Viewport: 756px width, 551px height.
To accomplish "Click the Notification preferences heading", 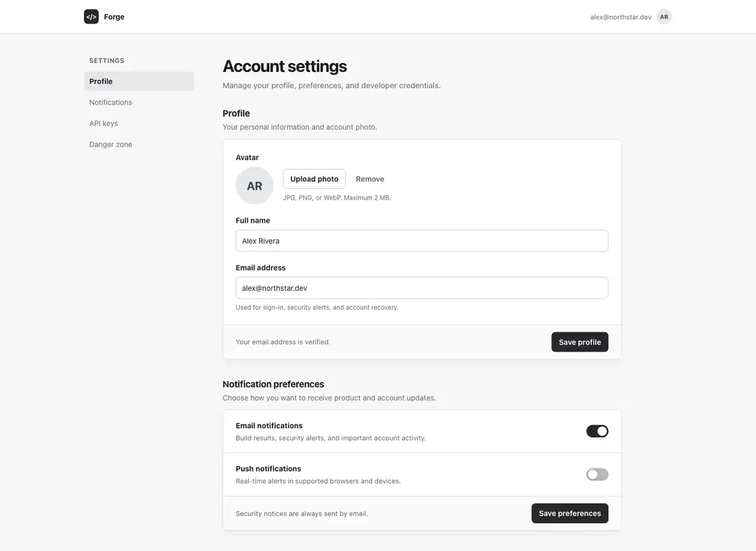I will coord(273,384).
